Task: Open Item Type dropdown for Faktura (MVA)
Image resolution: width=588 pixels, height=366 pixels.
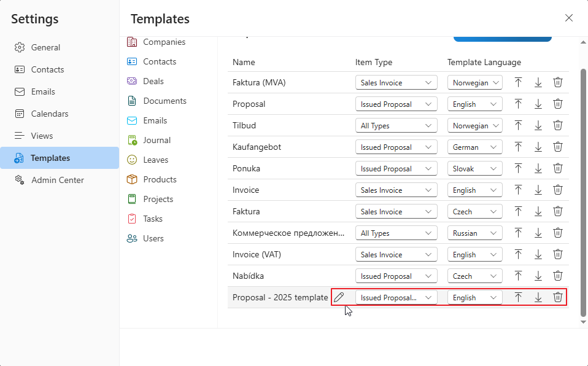Action: (x=396, y=82)
